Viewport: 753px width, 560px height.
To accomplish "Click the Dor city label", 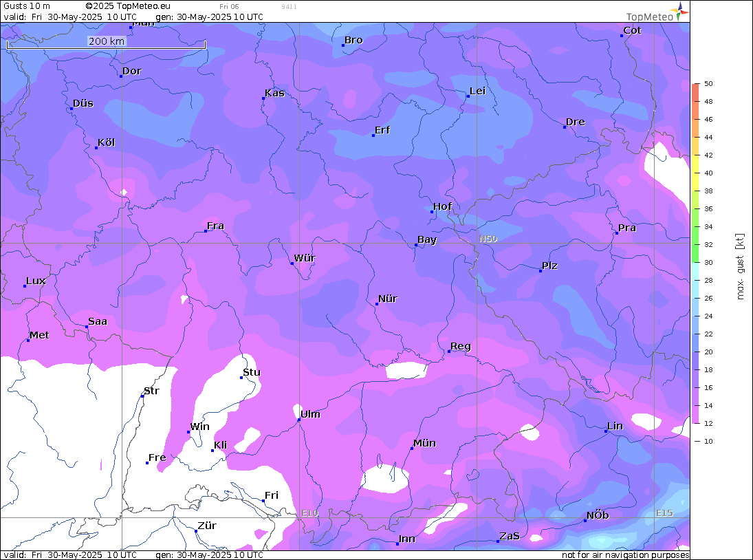I will click(x=132, y=71).
